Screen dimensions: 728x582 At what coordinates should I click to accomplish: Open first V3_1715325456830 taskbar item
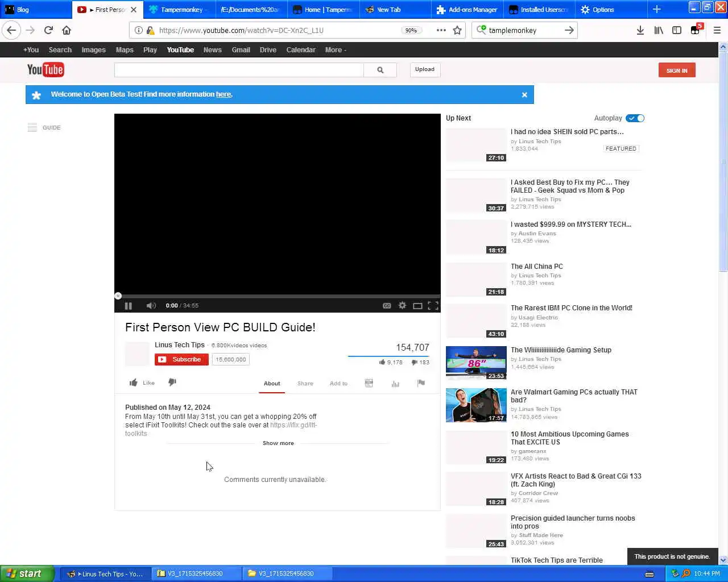[x=196, y=573]
